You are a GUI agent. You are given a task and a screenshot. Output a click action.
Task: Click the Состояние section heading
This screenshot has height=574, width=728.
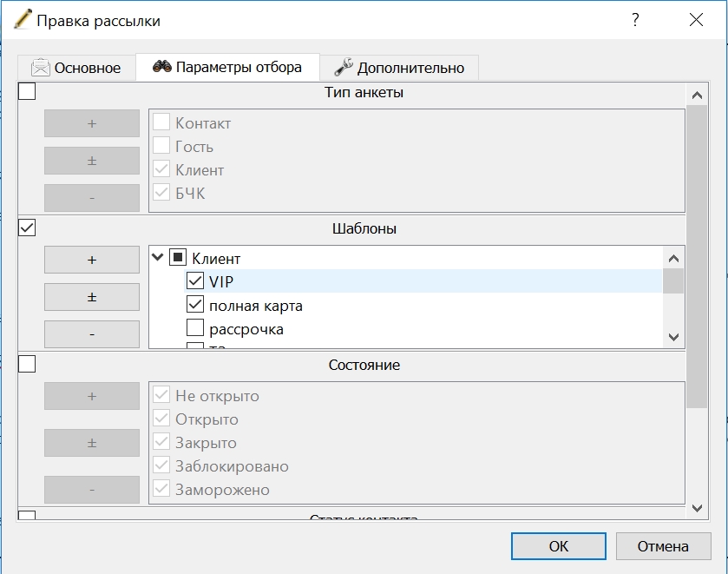pos(364,365)
